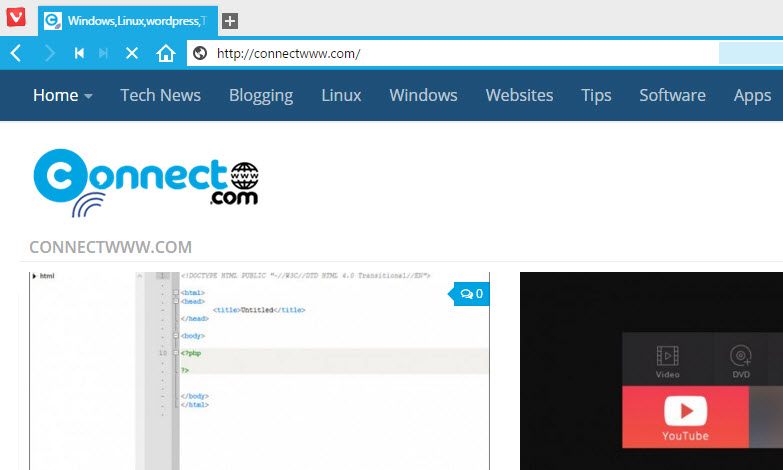Viewport: 783px width, 470px height.
Task: Click the CONNECTWWW.COM heading
Action: point(110,247)
